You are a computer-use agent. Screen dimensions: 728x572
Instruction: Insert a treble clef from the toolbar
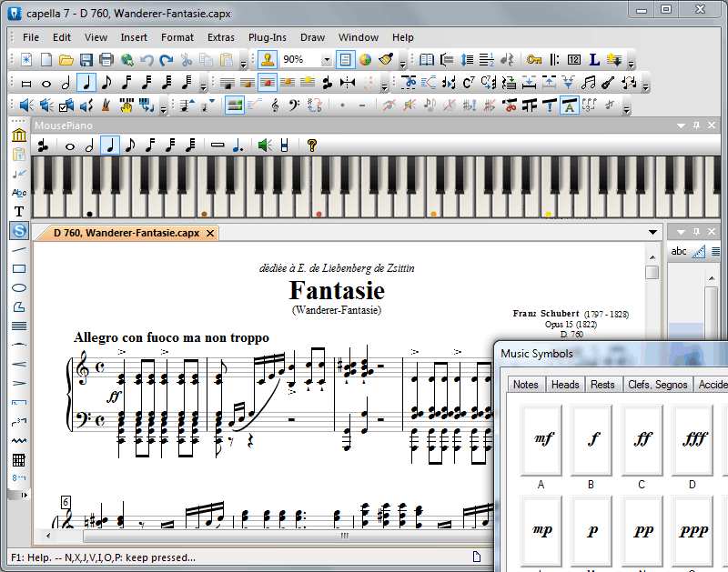pyautogui.click(x=275, y=105)
